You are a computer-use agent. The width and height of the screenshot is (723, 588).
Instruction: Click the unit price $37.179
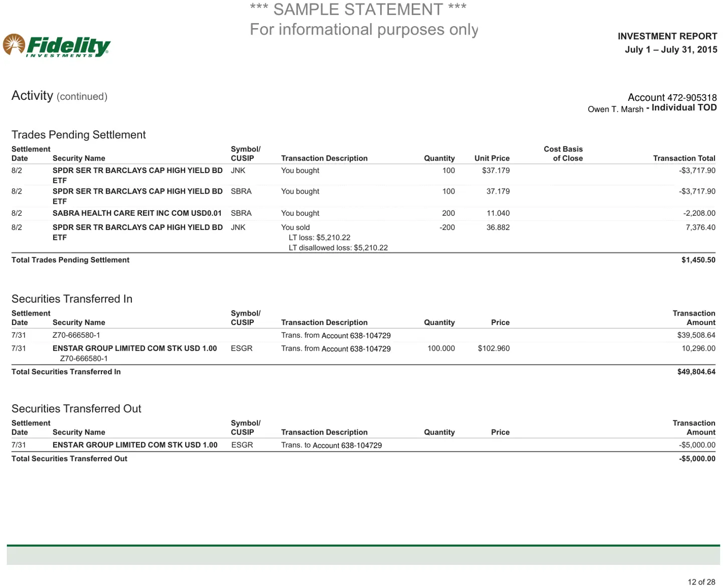pyautogui.click(x=496, y=171)
